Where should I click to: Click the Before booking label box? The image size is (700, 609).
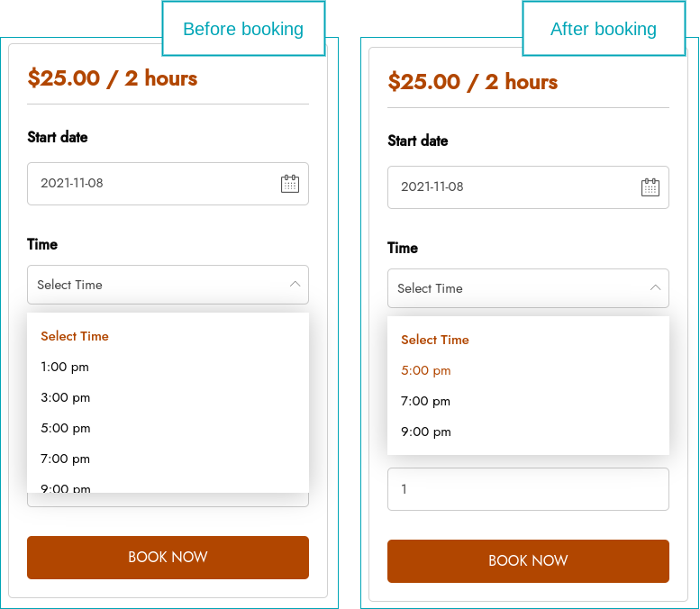(x=243, y=29)
